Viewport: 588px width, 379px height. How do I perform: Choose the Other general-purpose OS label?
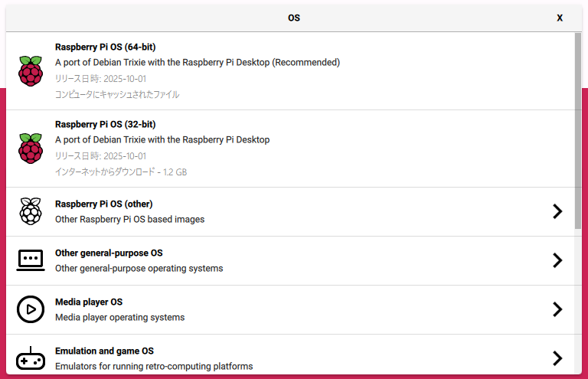pos(109,253)
